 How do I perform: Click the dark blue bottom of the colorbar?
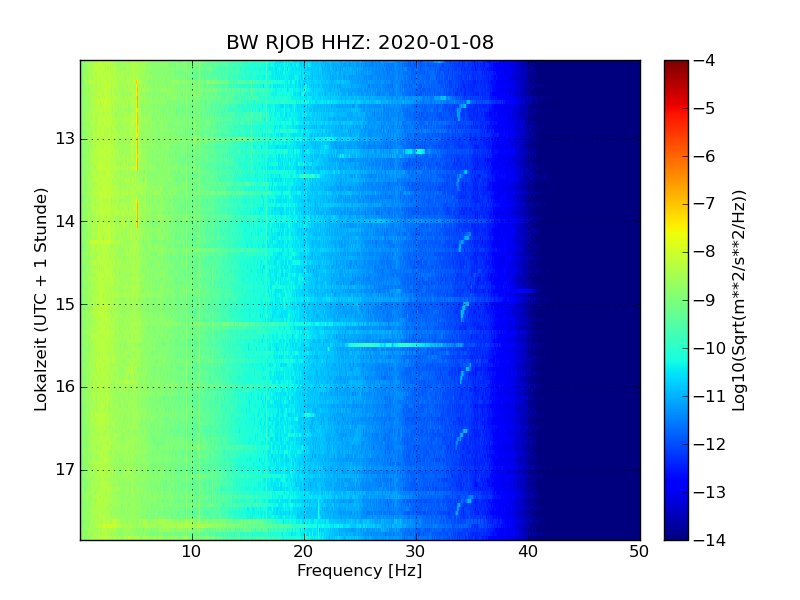tap(677, 531)
